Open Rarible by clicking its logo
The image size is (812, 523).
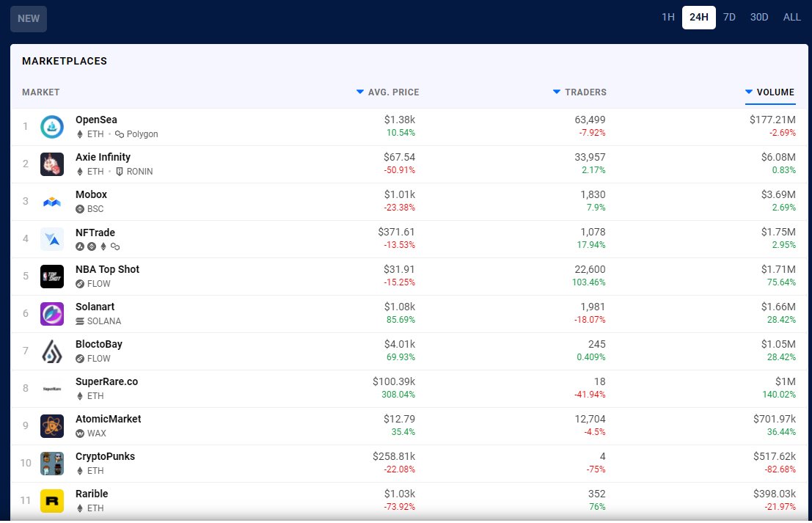click(x=52, y=500)
